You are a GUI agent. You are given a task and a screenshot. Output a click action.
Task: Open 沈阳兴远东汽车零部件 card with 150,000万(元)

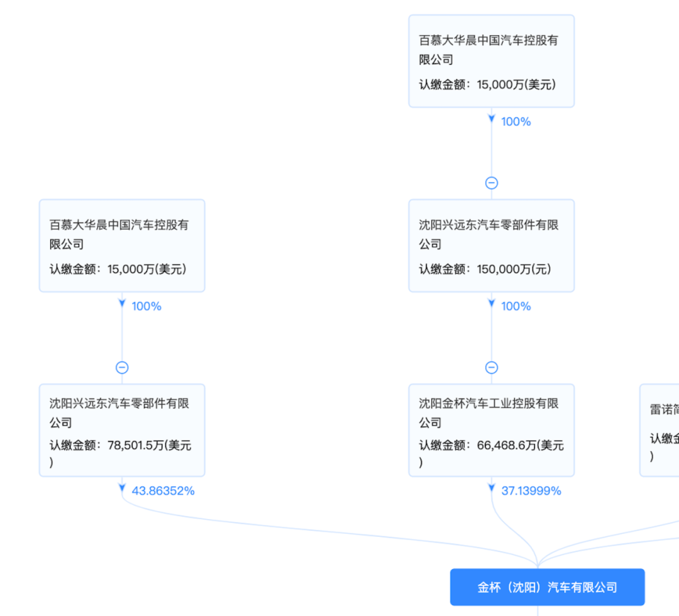tap(492, 245)
